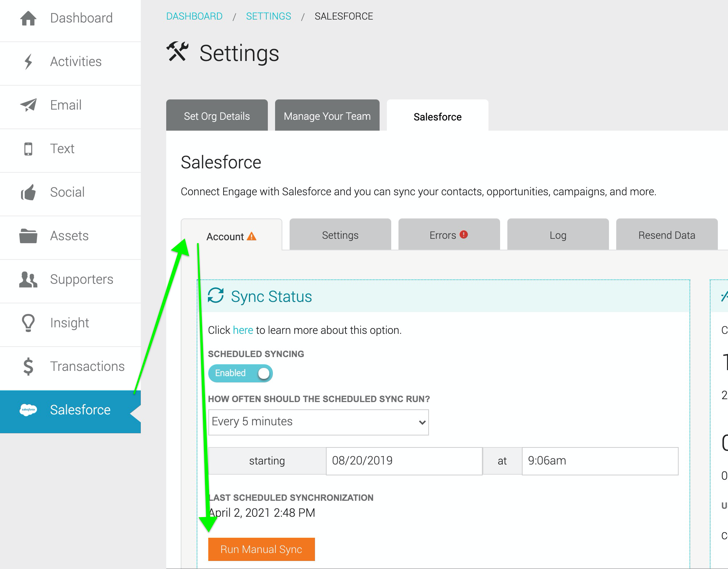The image size is (728, 569).
Task: Click the 'SCHEDULED SYNCING' label
Action: coord(256,354)
